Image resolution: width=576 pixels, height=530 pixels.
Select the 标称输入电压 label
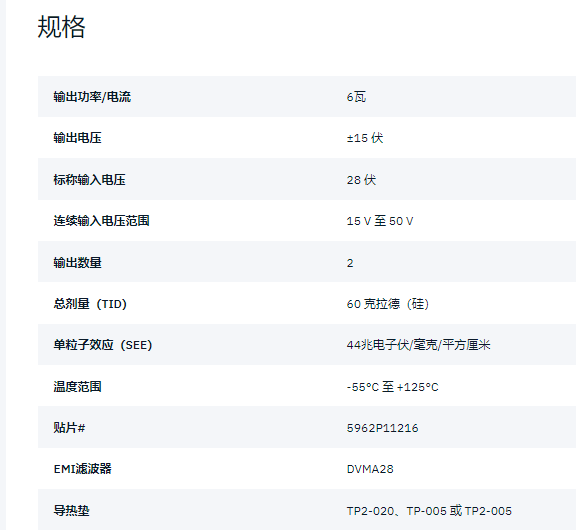pyautogui.click(x=89, y=180)
